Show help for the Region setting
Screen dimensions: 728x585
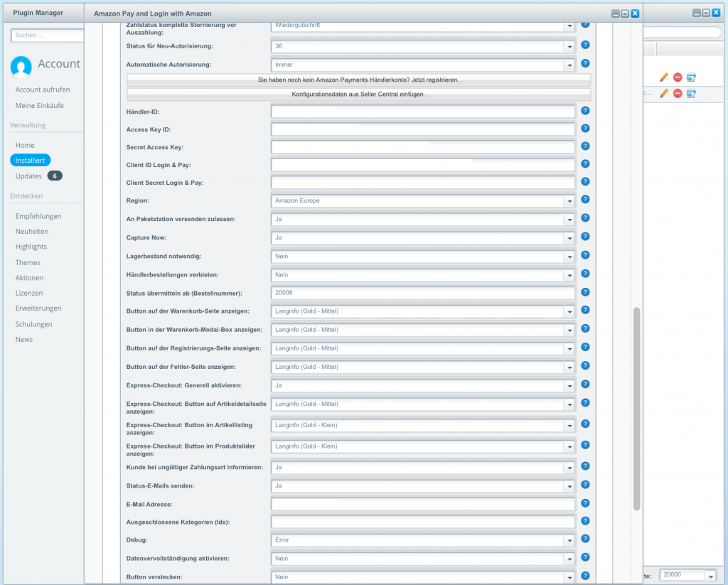(x=585, y=199)
